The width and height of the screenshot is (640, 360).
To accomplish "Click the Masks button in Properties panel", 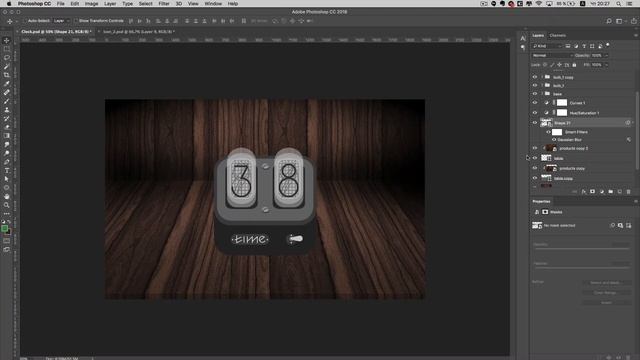I will pos(545,212).
